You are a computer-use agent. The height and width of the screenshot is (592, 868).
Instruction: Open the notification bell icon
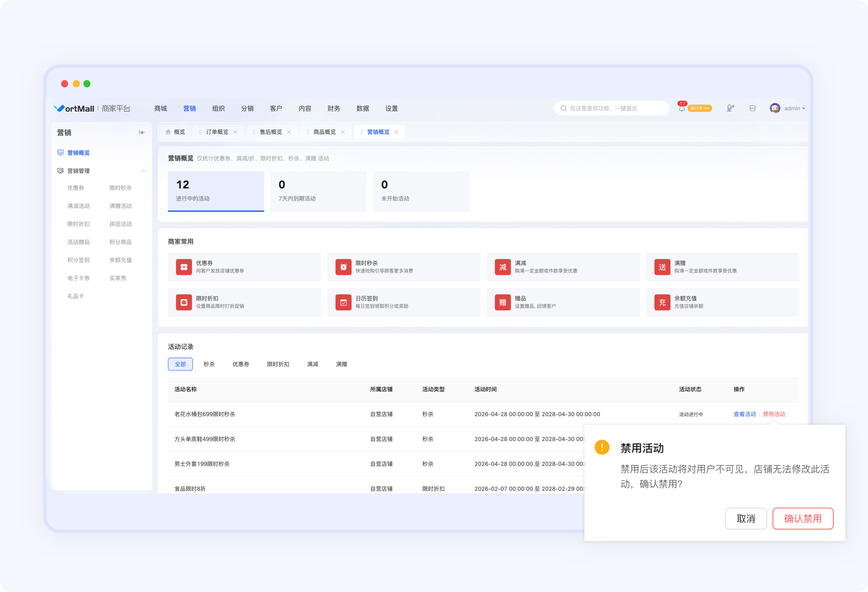682,108
